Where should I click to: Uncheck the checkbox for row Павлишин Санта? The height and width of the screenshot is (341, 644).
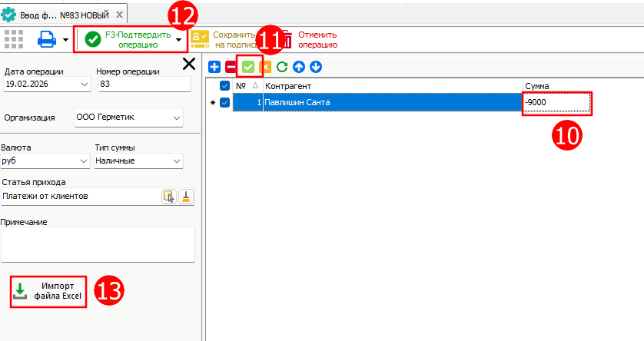coord(225,102)
